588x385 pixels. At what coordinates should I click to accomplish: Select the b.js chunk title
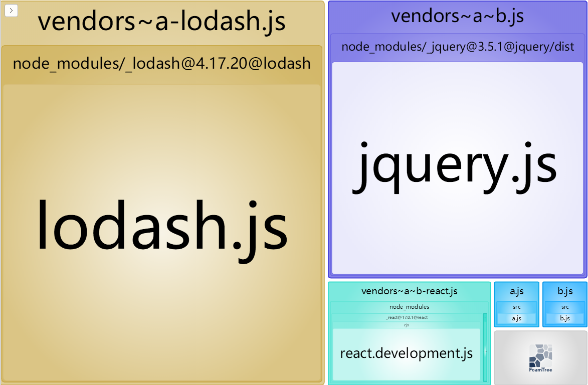pyautogui.click(x=565, y=291)
